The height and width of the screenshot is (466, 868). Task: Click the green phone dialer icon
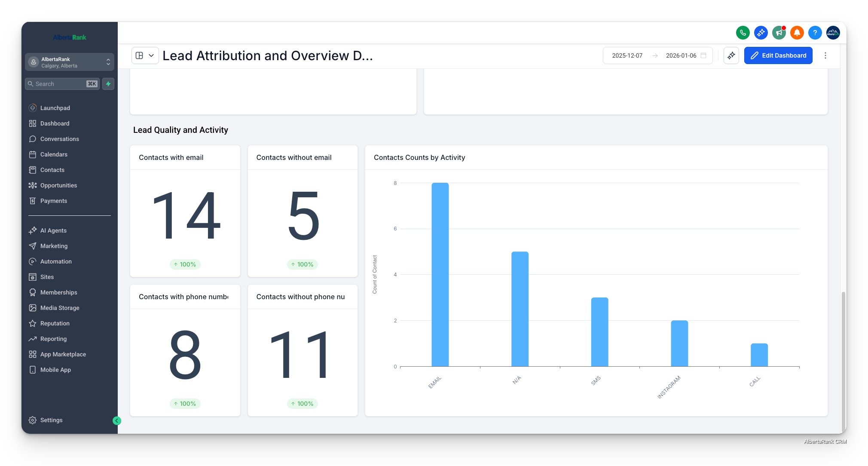click(743, 33)
